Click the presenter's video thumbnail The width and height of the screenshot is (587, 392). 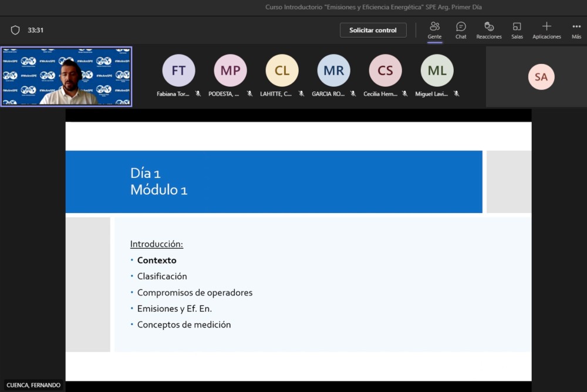66,76
